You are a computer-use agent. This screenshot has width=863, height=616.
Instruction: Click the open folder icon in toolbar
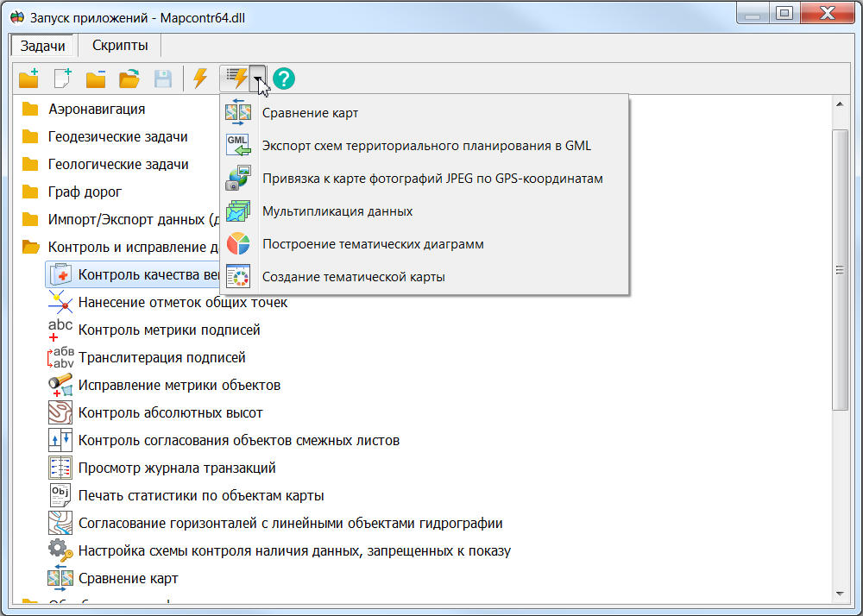coord(129,79)
